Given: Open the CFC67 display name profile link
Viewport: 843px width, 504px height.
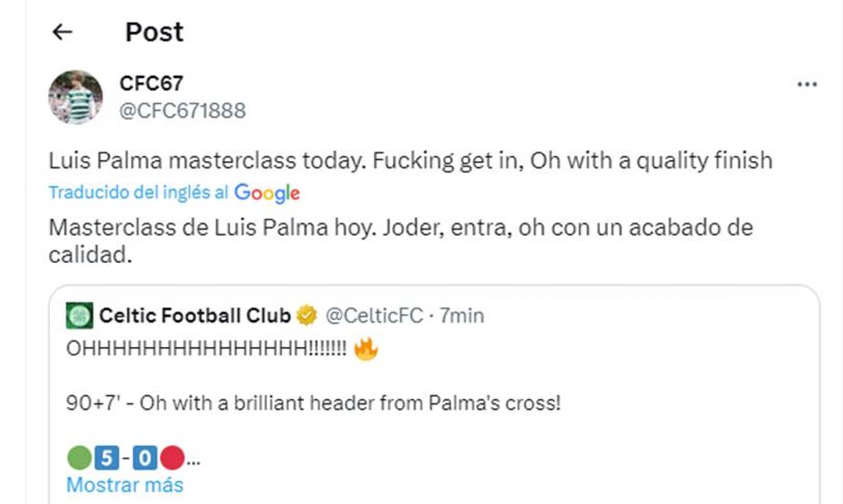Looking at the screenshot, I should click(x=152, y=83).
